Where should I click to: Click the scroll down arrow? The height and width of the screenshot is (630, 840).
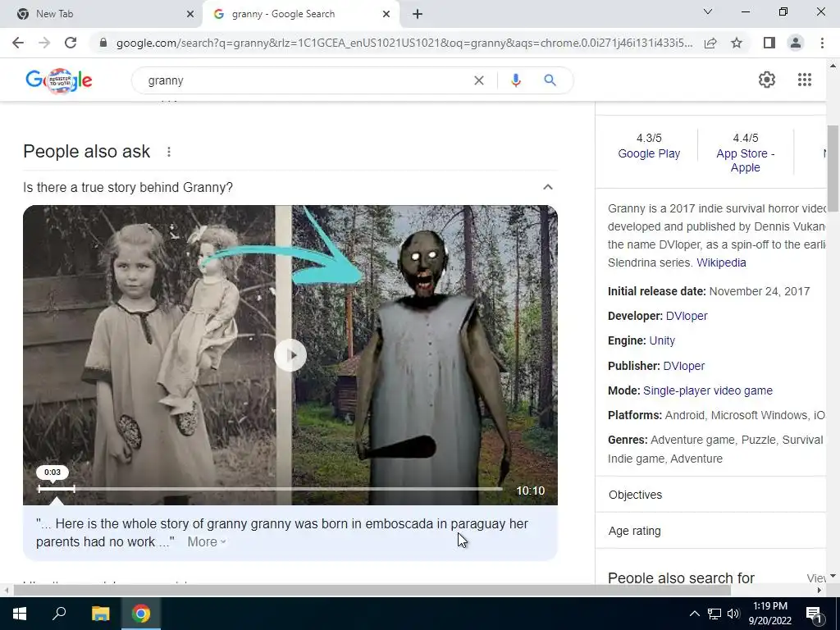pos(833,577)
